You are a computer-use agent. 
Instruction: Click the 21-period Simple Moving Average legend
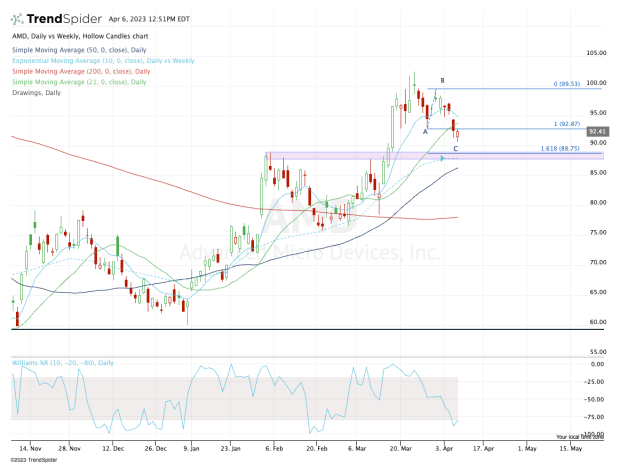tap(73, 82)
